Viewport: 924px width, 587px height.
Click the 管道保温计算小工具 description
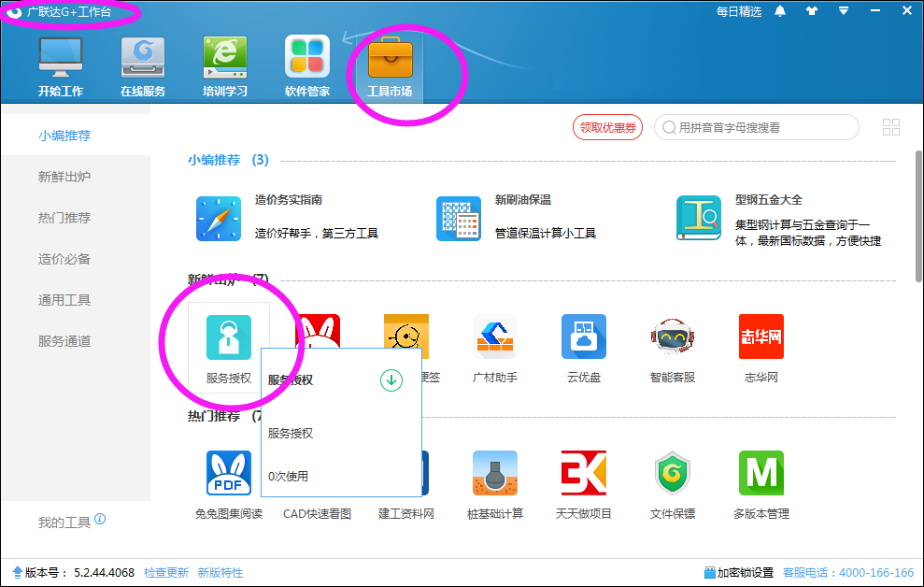pyautogui.click(x=545, y=234)
